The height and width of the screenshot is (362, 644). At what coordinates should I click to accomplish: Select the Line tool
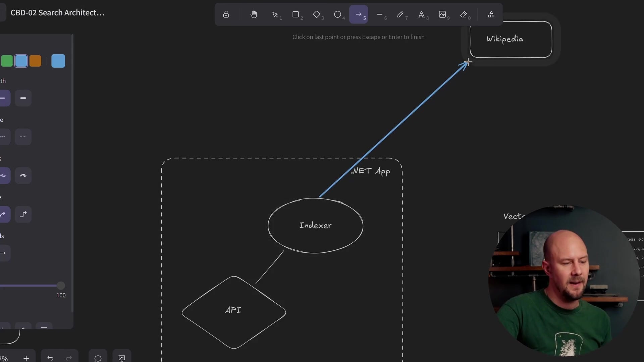tap(380, 14)
